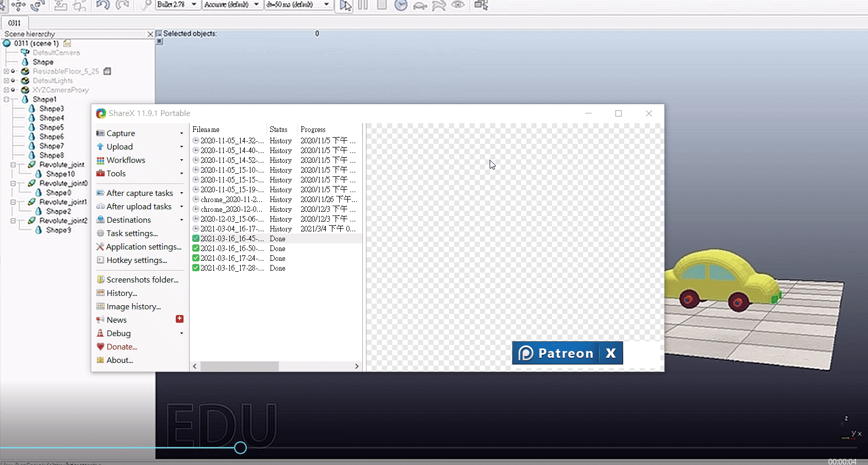Sort by the Status column header
This screenshot has height=465, width=868.
tap(282, 129)
